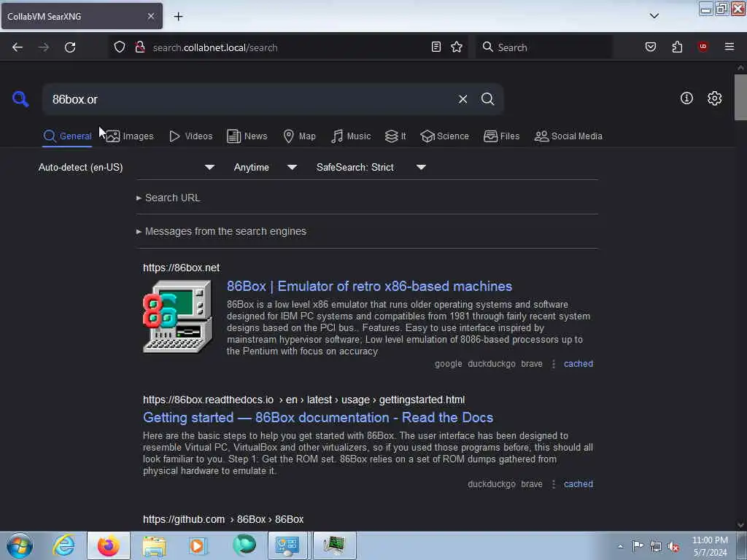
Task: Switch to the Videos category
Action: point(191,136)
